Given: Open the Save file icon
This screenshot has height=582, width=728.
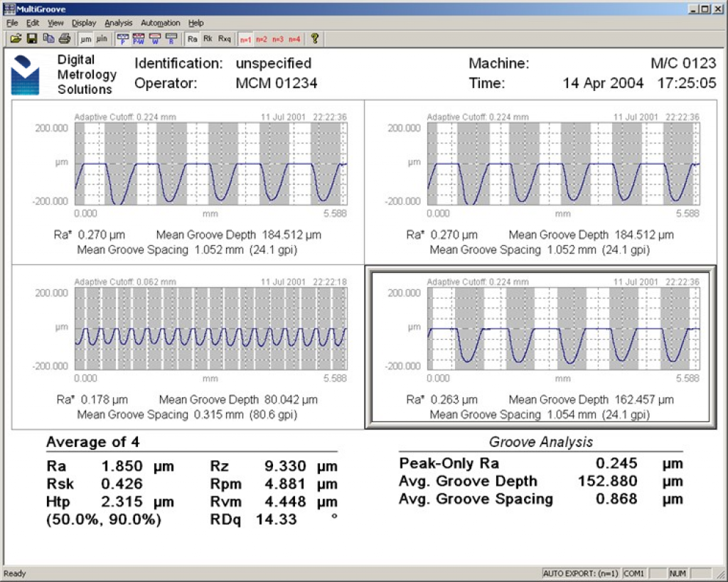Looking at the screenshot, I should (32, 38).
